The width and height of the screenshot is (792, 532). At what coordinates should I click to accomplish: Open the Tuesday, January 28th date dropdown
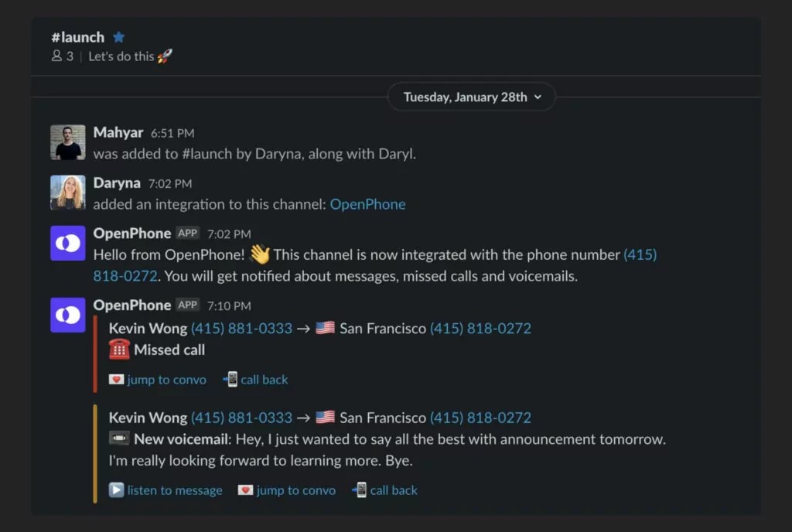click(x=471, y=97)
